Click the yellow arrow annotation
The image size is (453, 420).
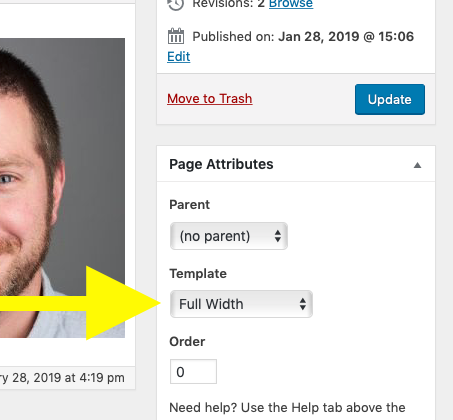80,303
